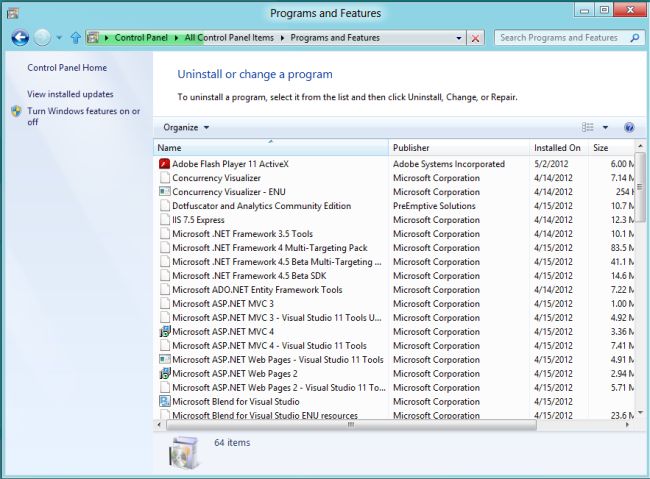Click the vertical scrollbar thumb

click(640, 187)
